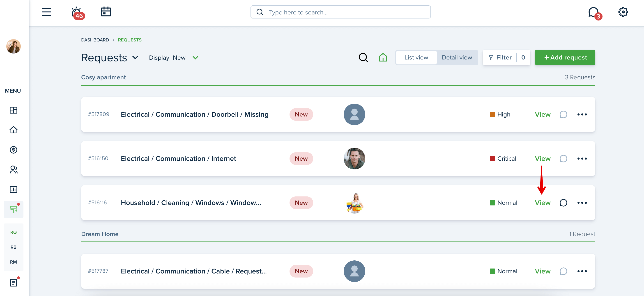
Task: Click the top search field
Action: pos(340,12)
